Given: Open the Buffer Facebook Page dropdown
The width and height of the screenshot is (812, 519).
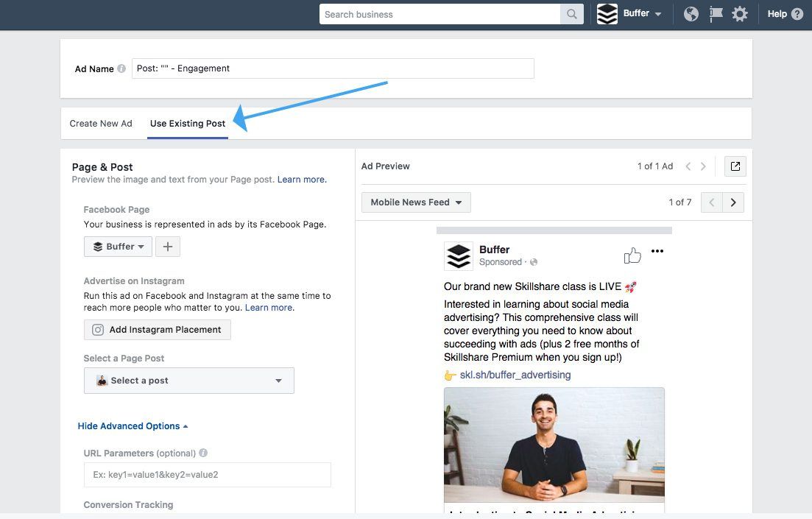Looking at the screenshot, I should pyautogui.click(x=118, y=247).
